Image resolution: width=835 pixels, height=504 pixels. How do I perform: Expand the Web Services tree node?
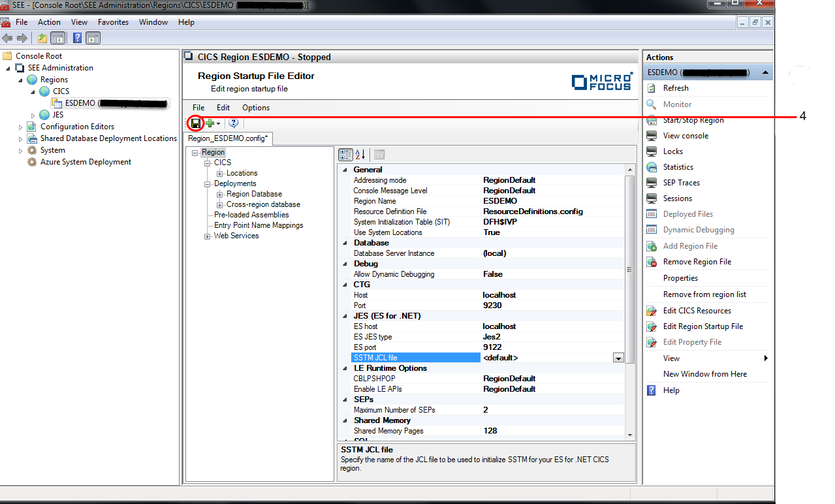point(208,236)
